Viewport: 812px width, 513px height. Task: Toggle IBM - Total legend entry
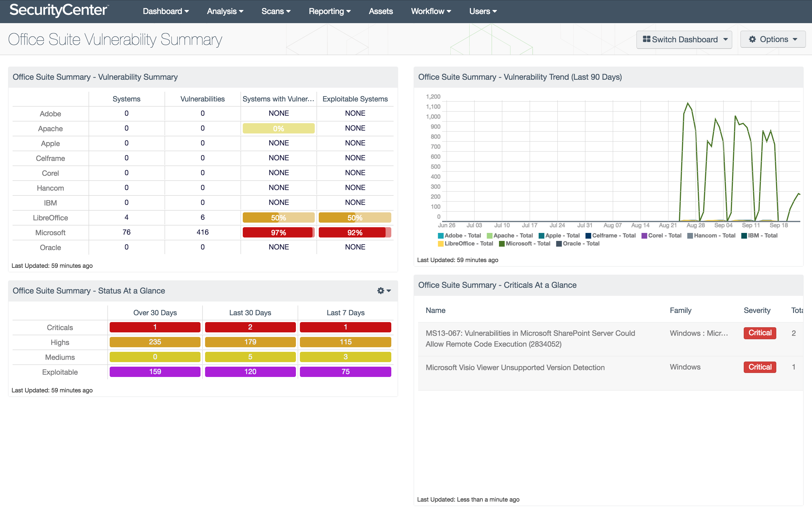(759, 235)
